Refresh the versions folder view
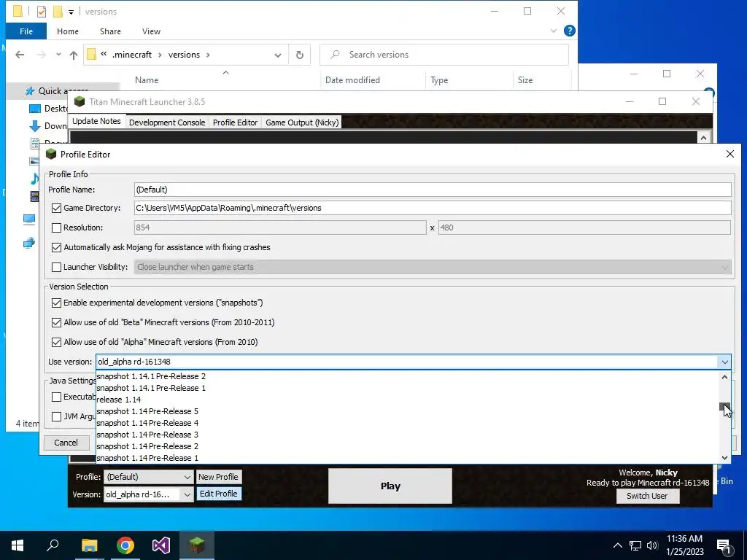747x560 pixels. pos(300,55)
